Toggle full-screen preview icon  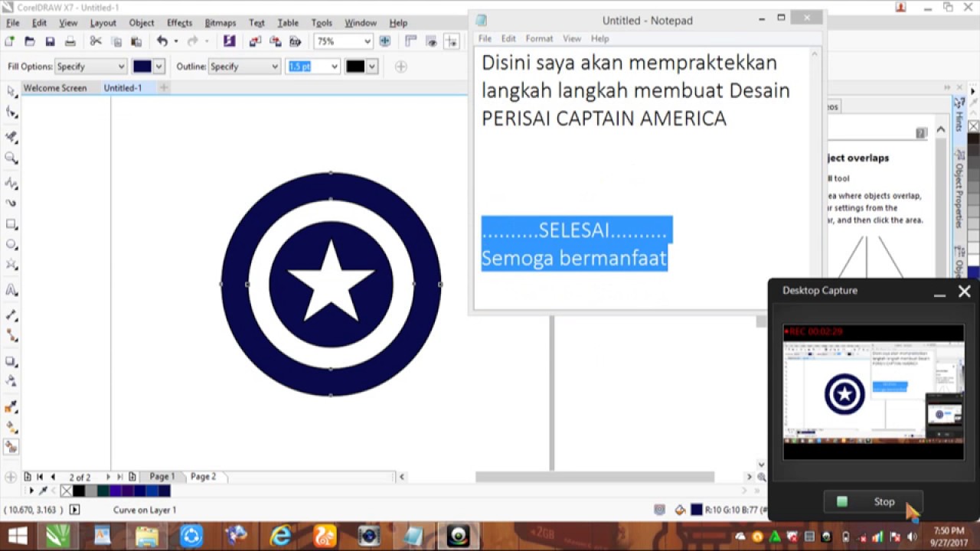pyautogui.click(x=385, y=41)
